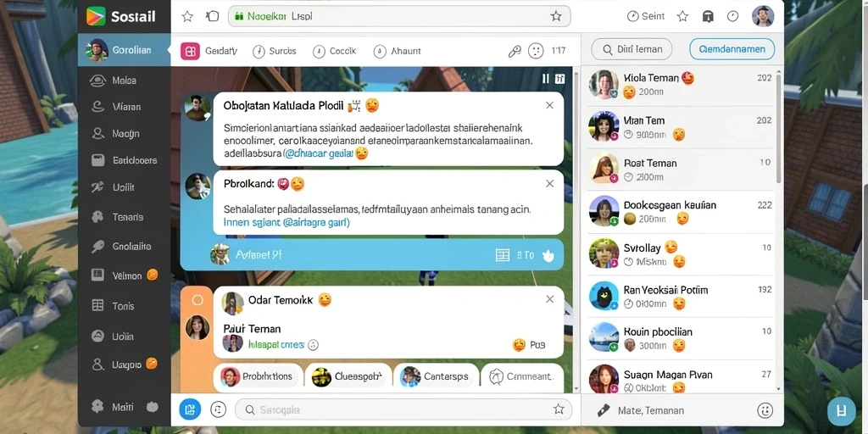Click the key icon in the tab bar

tap(515, 52)
